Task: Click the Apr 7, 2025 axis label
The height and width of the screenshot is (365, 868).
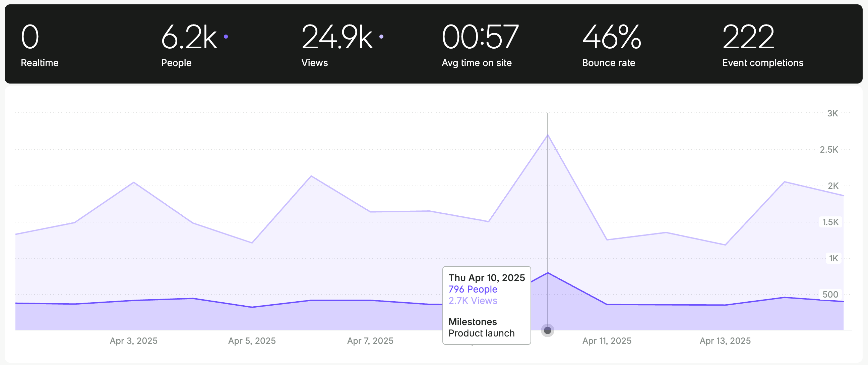Action: (x=370, y=341)
